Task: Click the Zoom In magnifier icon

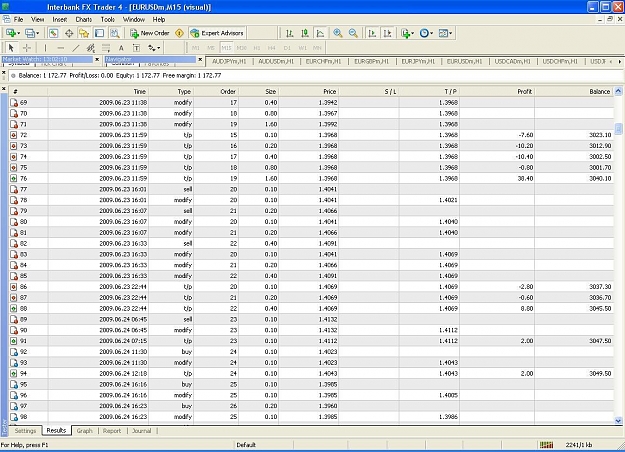Action: (x=338, y=33)
